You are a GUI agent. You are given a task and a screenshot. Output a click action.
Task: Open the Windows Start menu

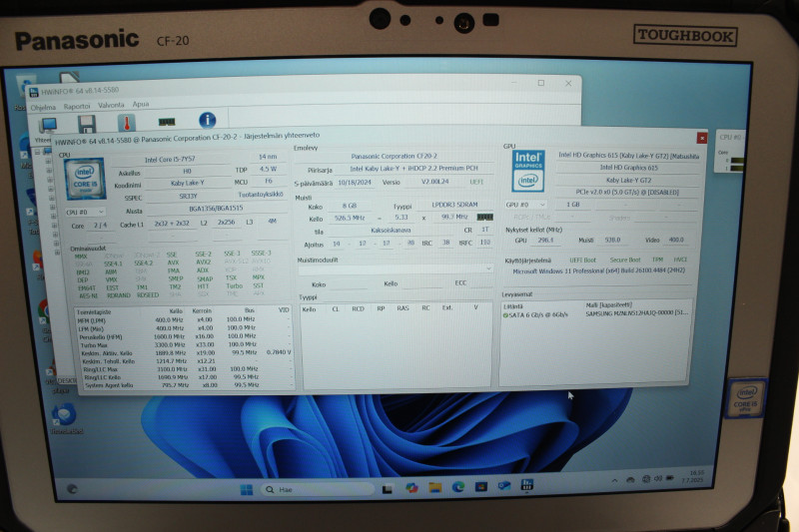246,490
